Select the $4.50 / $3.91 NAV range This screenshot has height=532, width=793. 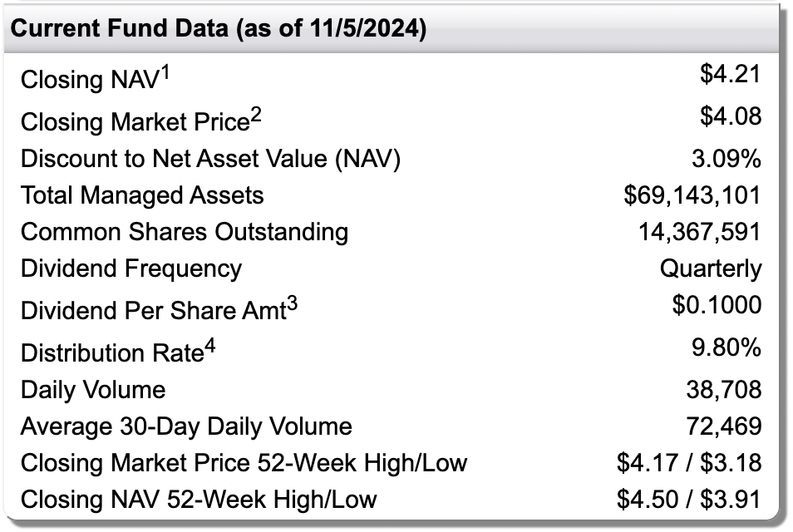(689, 499)
